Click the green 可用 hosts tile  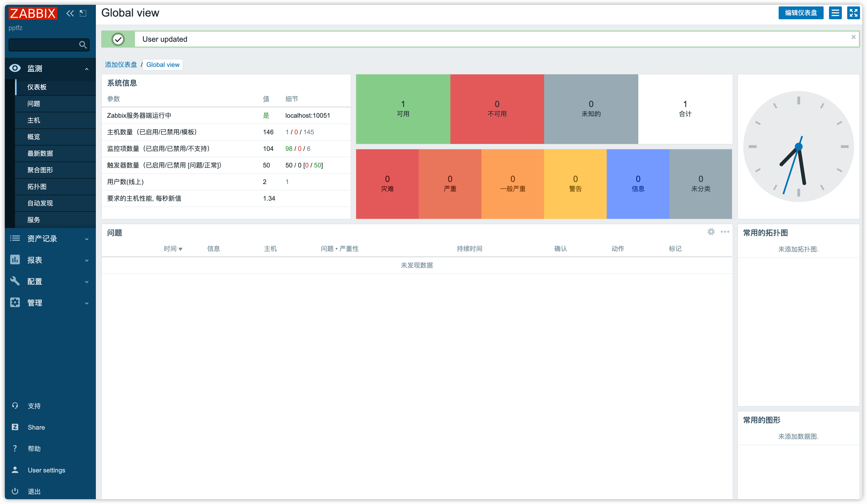(x=403, y=109)
